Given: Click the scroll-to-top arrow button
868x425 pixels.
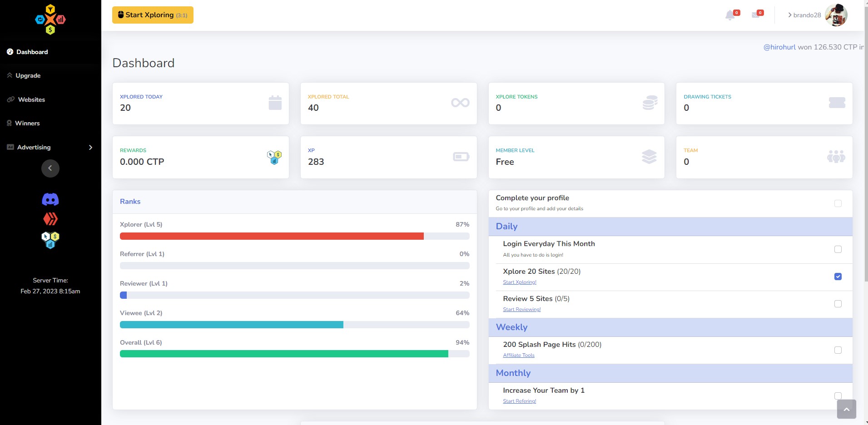Looking at the screenshot, I should coord(847,409).
